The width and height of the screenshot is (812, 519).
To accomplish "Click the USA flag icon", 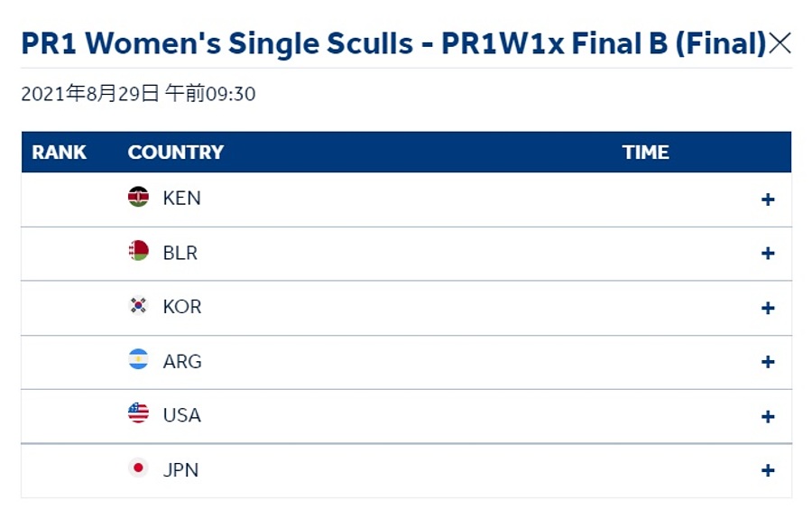I will point(138,414).
